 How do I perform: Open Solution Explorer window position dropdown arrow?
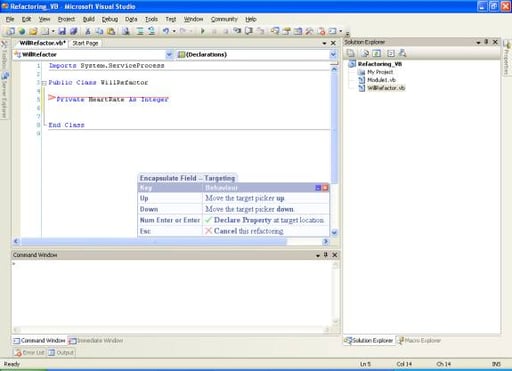point(478,42)
